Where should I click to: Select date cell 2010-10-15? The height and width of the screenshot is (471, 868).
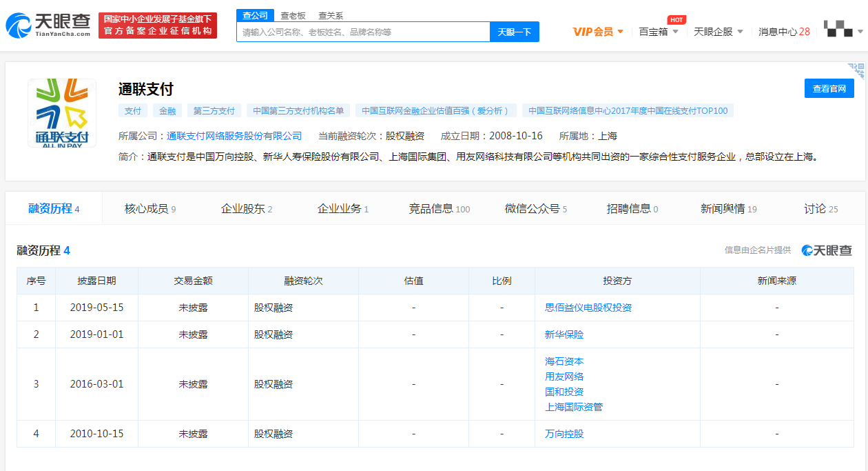point(96,434)
